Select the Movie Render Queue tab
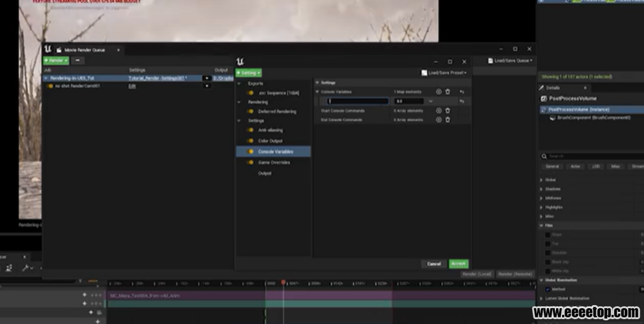644x324 pixels. [84, 50]
